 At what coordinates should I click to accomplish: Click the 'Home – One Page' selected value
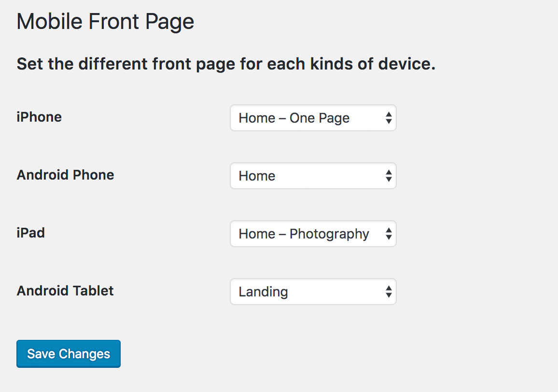pyautogui.click(x=294, y=118)
